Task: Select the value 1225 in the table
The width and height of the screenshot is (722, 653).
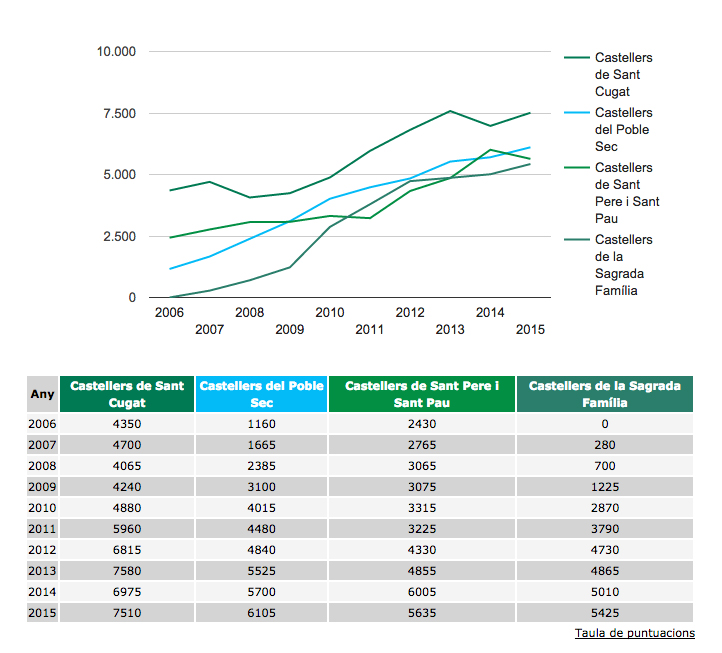Action: pyautogui.click(x=605, y=487)
